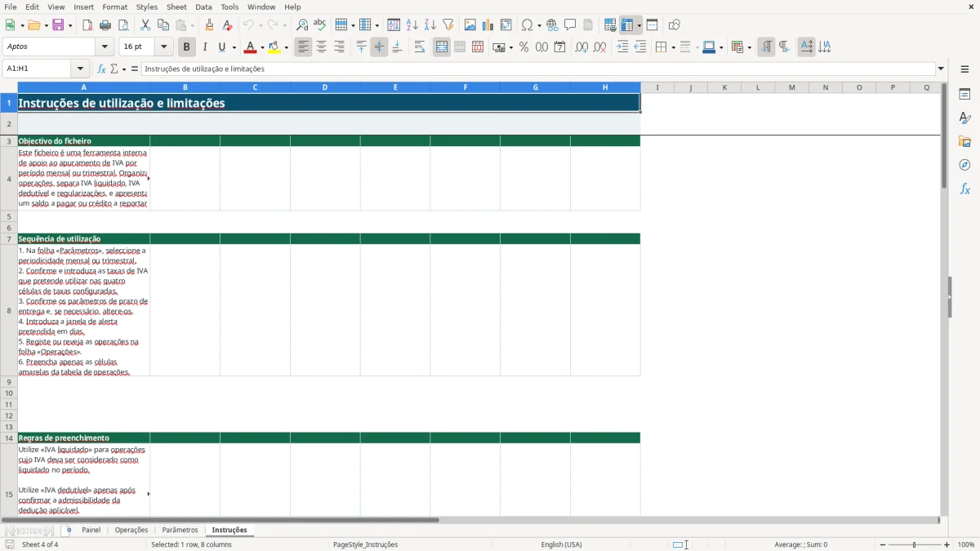This screenshot has height=551, width=980.
Task: Toggle Center Horizontally alignment
Action: (x=322, y=47)
